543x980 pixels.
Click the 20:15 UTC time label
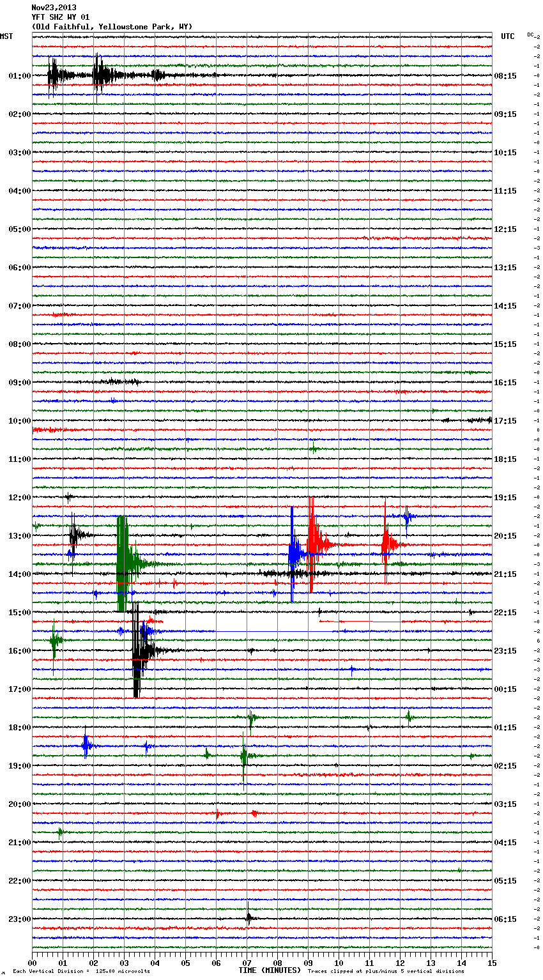(x=505, y=535)
